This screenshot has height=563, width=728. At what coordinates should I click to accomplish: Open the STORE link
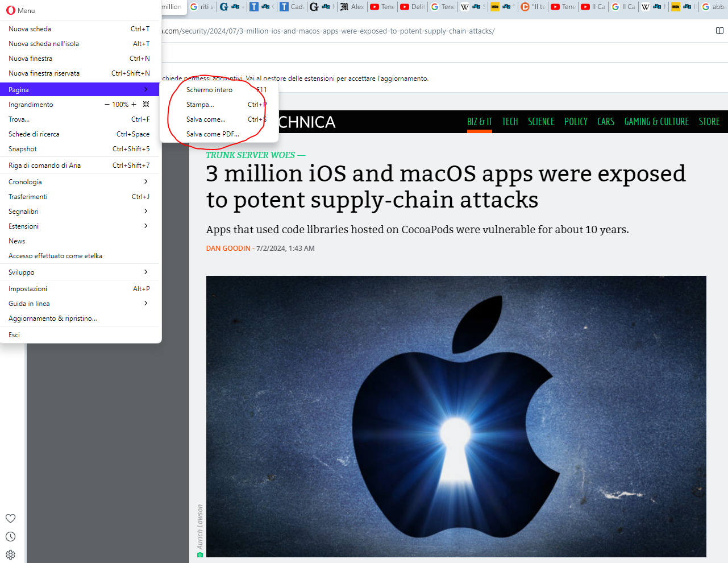click(709, 122)
